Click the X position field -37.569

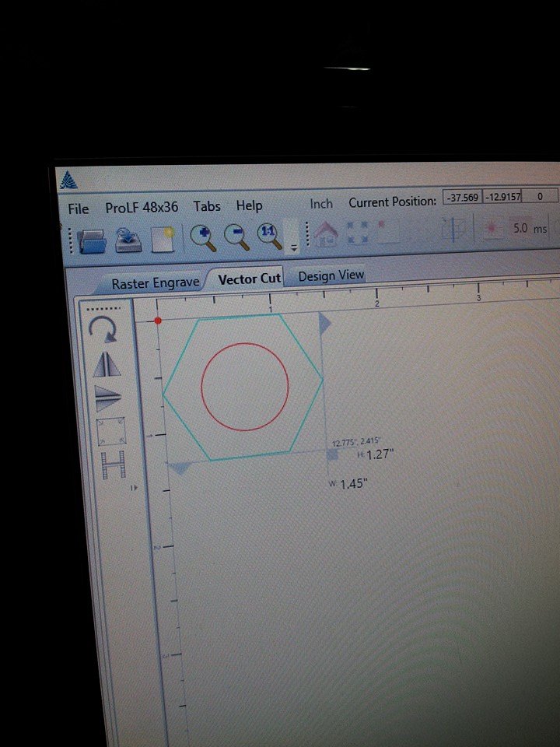[462, 197]
